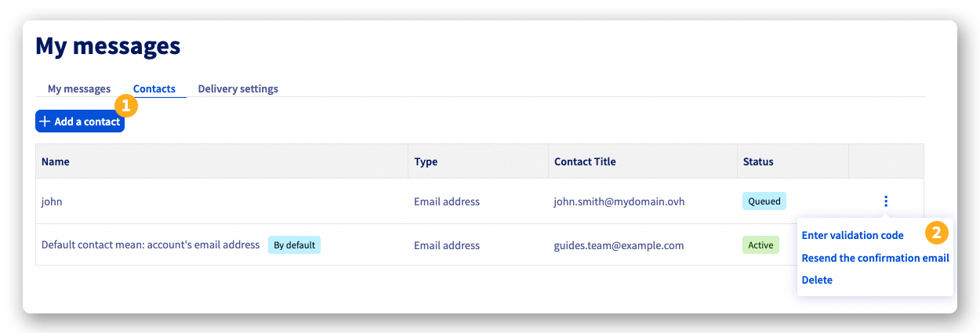The image size is (980, 333).
Task: Select the john contact name cell
Action: pos(52,201)
